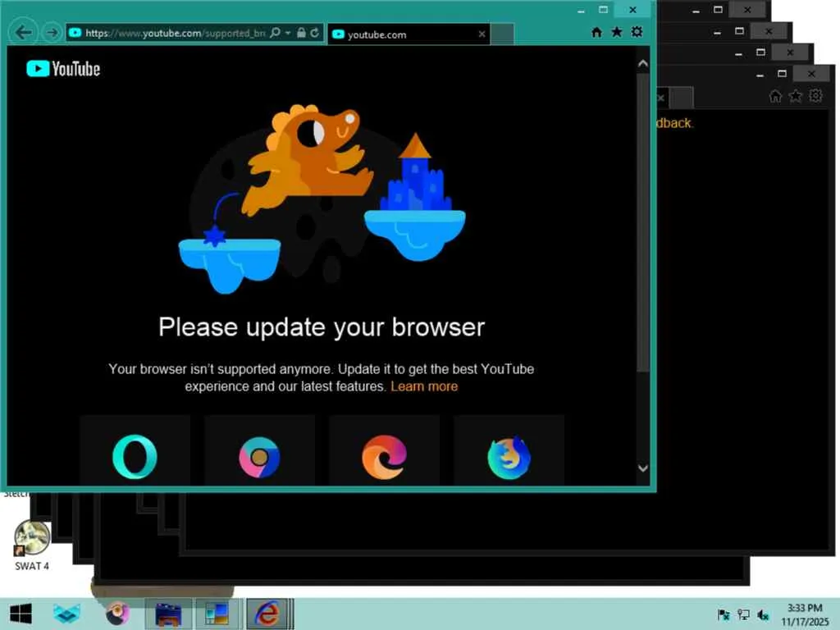Open the Tools gear menu in the front browser

tap(637, 32)
